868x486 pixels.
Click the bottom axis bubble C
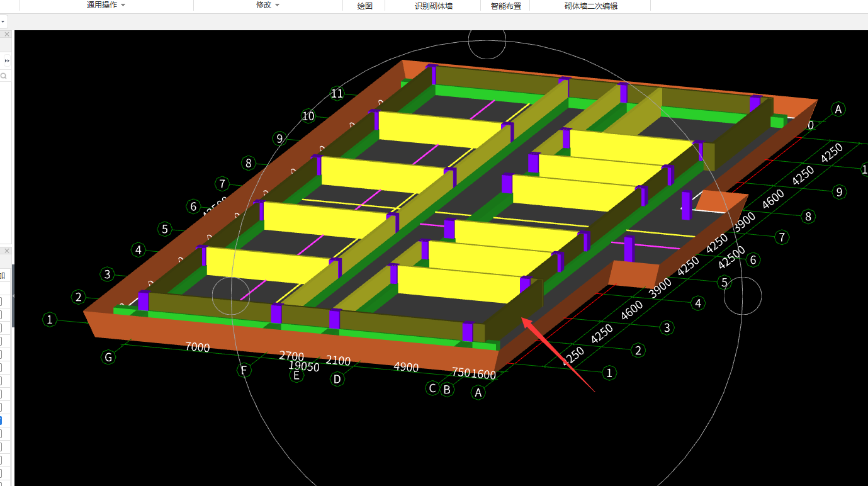(x=432, y=388)
